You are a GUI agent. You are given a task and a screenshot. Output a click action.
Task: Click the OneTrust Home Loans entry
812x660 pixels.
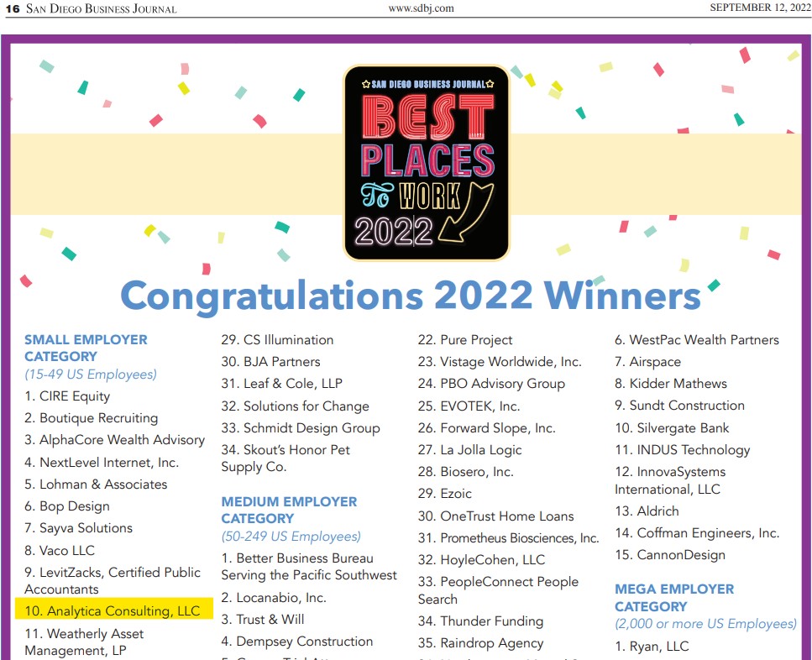tap(495, 516)
